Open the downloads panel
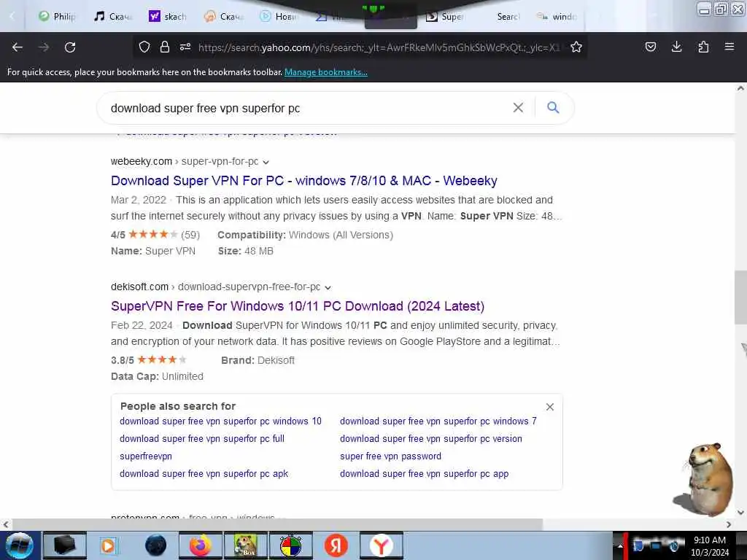Viewport: 747px width, 560px height. click(676, 47)
